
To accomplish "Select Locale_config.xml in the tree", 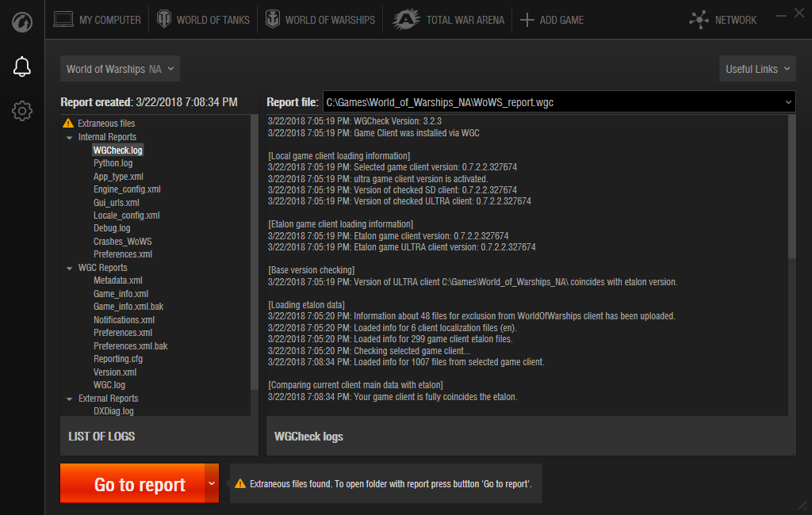I will (x=126, y=216).
